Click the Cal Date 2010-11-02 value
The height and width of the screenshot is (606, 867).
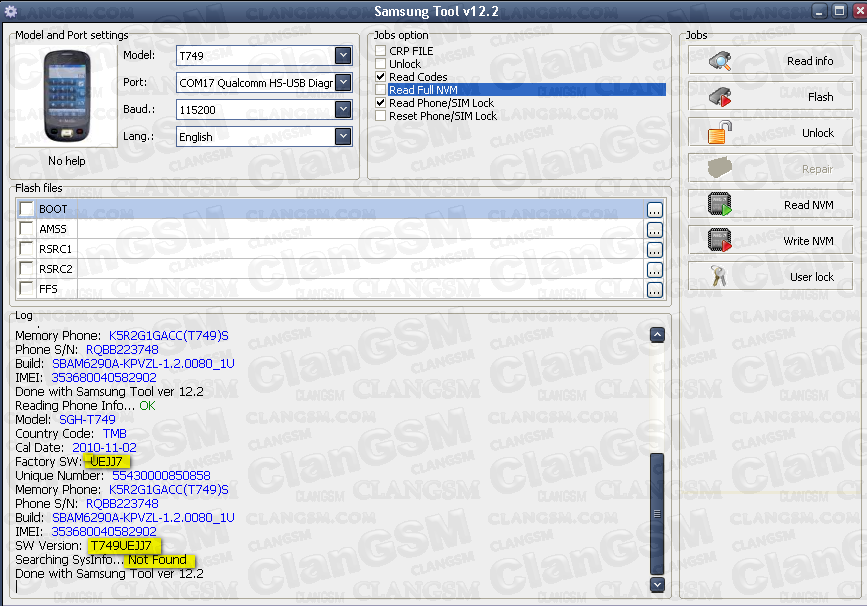(x=104, y=447)
